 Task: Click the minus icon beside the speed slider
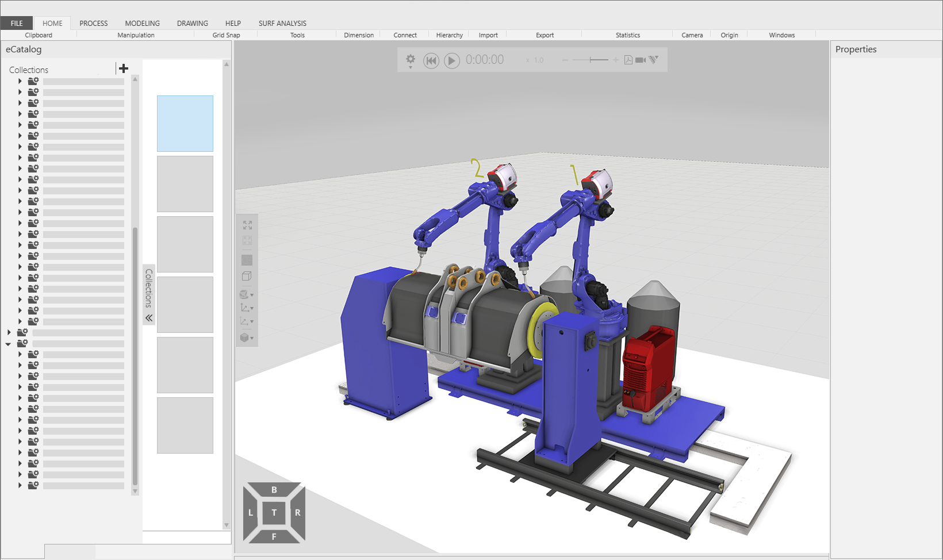point(565,60)
